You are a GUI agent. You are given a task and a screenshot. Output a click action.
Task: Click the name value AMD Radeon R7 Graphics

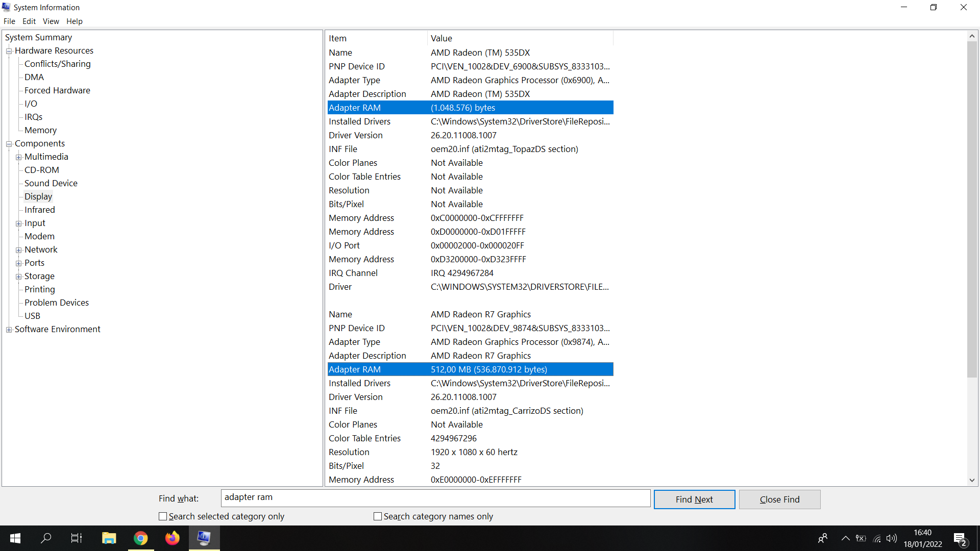click(x=481, y=314)
